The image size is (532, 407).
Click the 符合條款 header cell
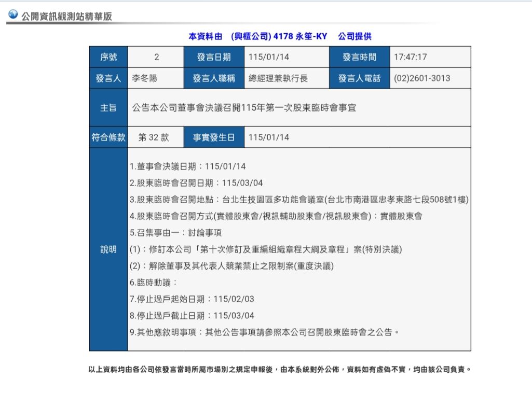[108, 137]
